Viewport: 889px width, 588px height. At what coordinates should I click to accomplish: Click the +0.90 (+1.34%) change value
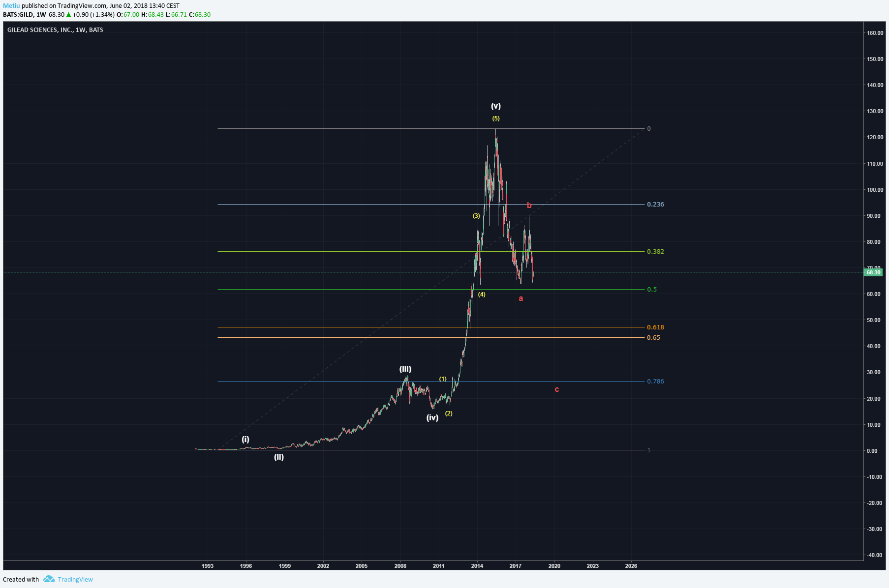pos(93,15)
